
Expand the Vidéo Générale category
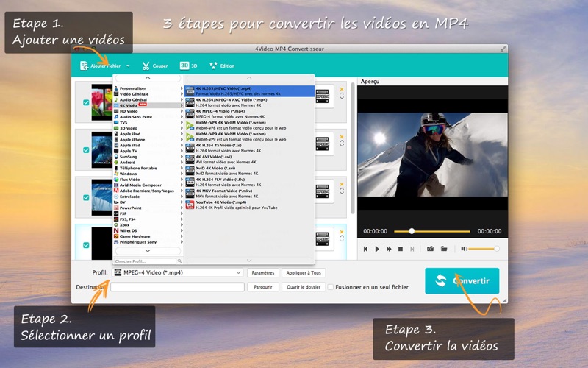[148, 94]
